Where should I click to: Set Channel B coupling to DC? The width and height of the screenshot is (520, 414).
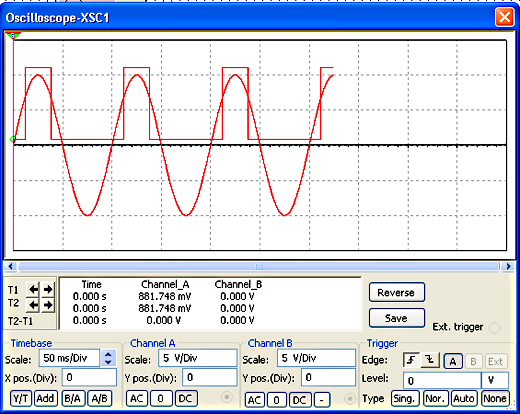(299, 400)
